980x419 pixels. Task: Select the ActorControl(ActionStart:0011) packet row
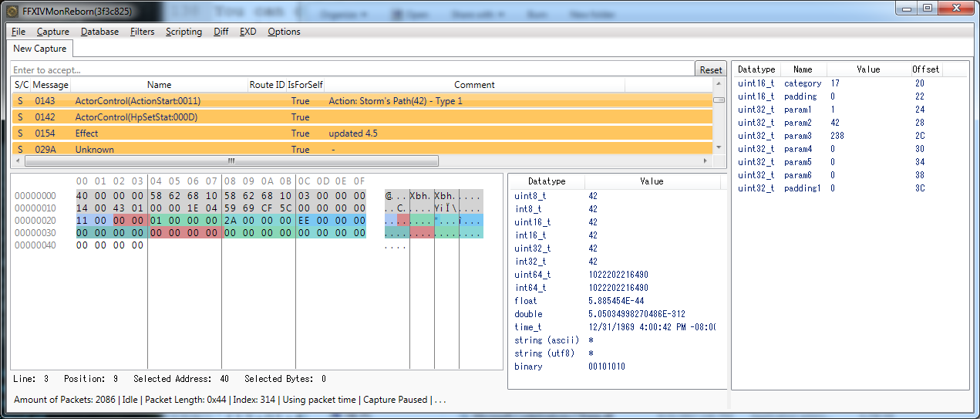click(x=362, y=101)
